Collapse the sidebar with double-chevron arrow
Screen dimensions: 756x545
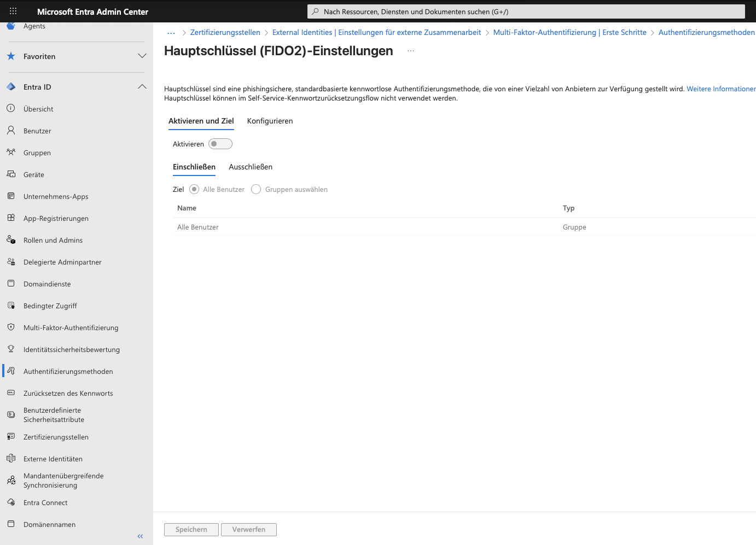point(140,536)
